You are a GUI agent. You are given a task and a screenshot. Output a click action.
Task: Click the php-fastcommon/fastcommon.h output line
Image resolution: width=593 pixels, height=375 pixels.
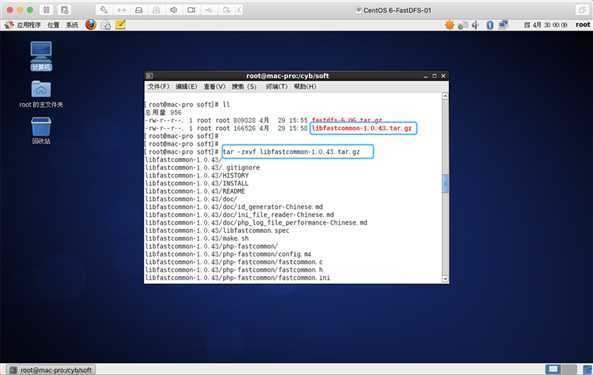click(x=234, y=270)
